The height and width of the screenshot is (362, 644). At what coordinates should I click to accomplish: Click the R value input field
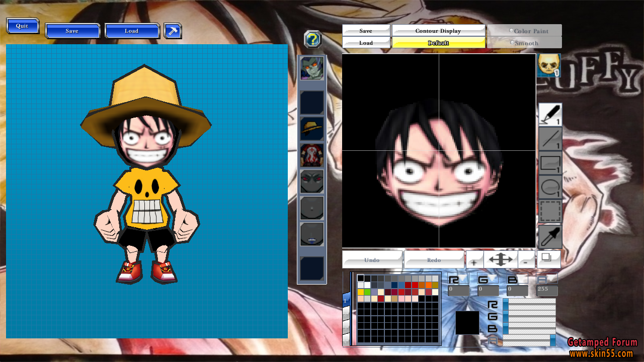[x=458, y=291]
